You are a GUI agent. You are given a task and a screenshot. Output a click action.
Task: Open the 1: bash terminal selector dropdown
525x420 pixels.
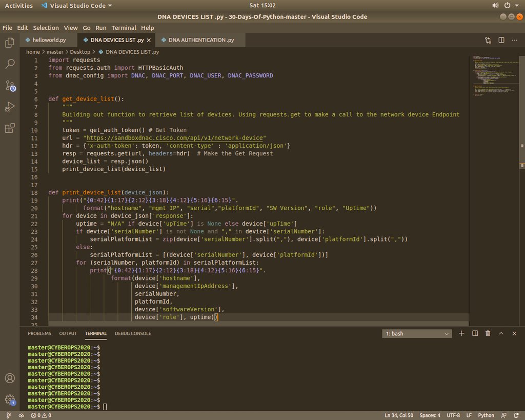(x=417, y=333)
